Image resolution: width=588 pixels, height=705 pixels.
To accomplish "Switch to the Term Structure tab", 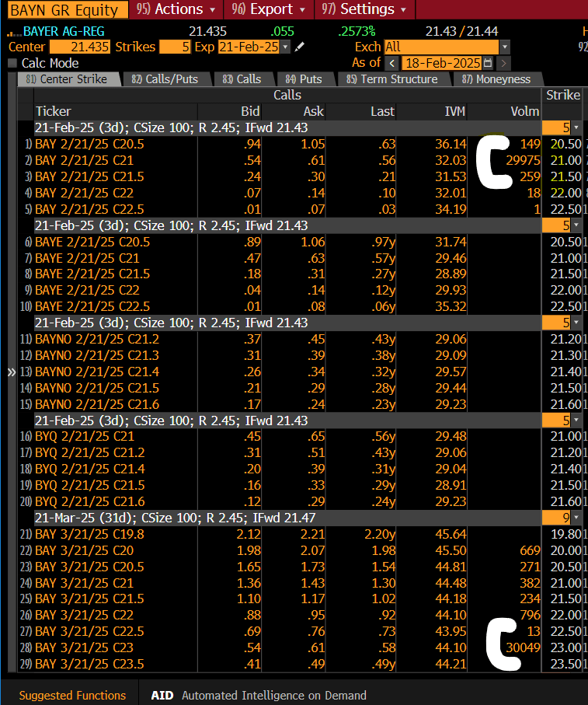I will click(x=392, y=79).
